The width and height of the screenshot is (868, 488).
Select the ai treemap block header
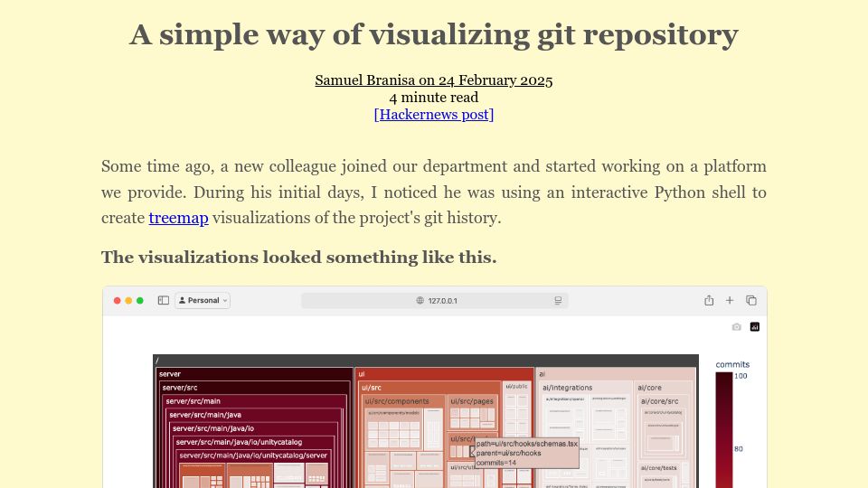point(616,374)
